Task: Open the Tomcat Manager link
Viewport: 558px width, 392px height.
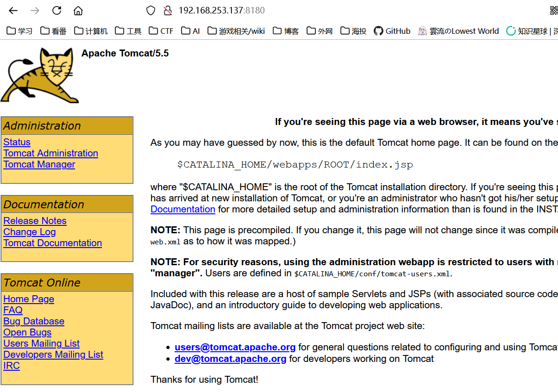Action: click(x=39, y=164)
